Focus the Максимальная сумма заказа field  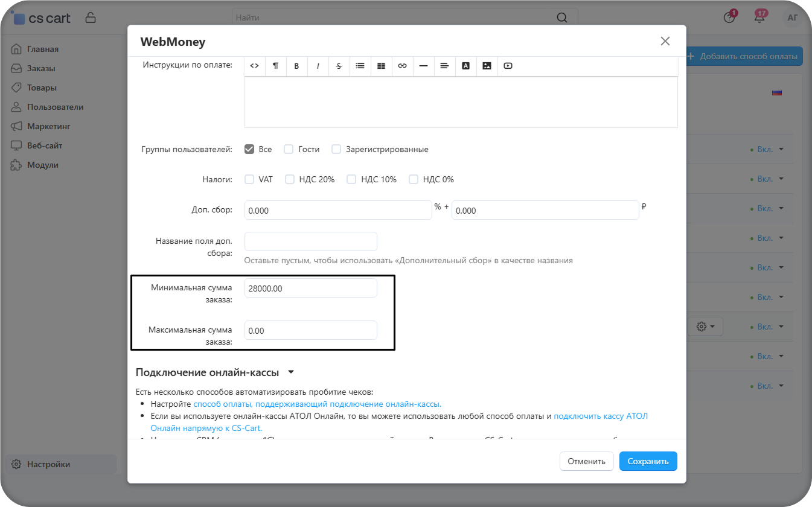point(310,330)
